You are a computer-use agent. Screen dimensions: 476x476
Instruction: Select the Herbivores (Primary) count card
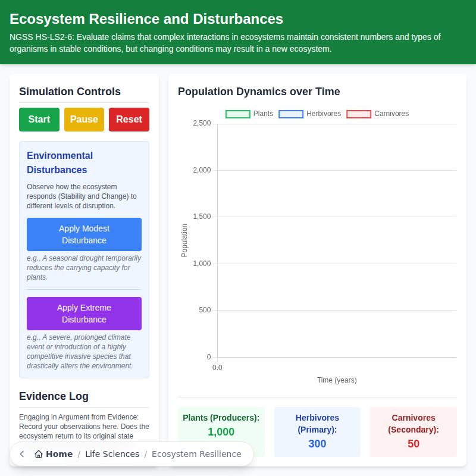pyautogui.click(x=317, y=432)
